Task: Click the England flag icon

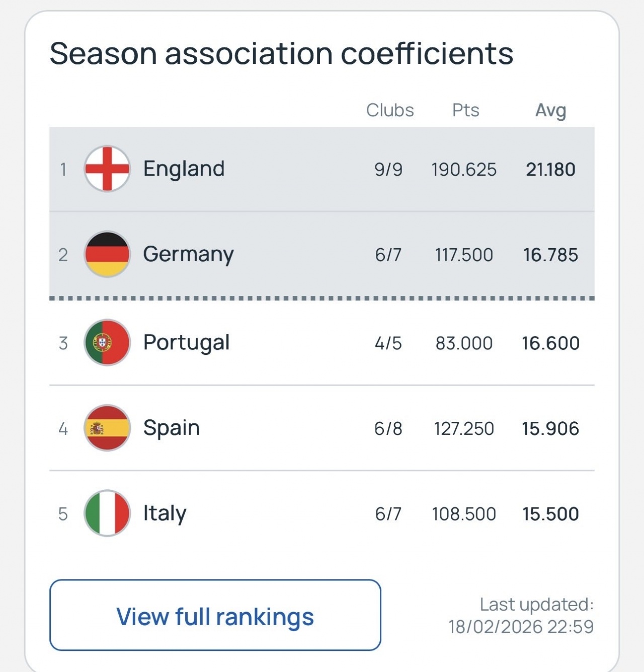Action: click(107, 169)
